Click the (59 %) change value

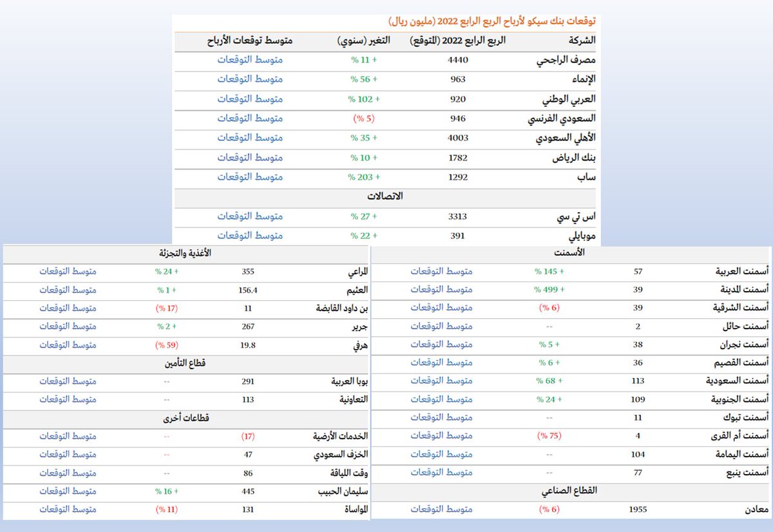[x=167, y=345]
